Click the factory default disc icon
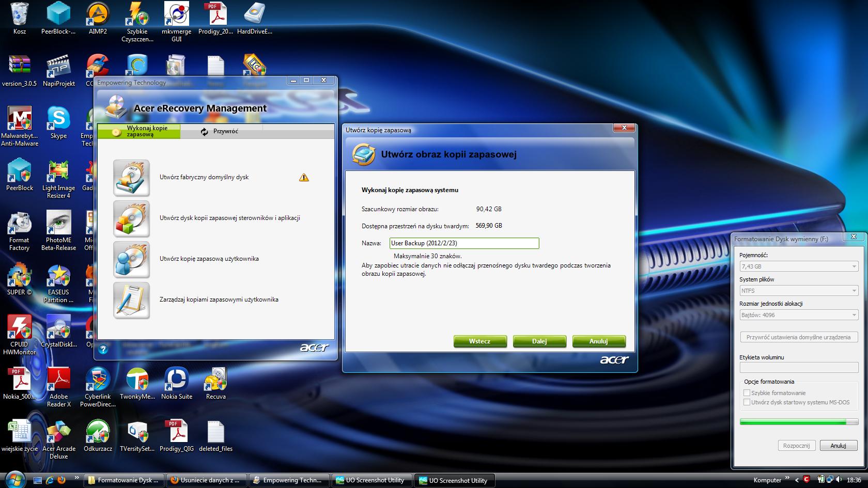The height and width of the screenshot is (488, 868). [x=131, y=178]
